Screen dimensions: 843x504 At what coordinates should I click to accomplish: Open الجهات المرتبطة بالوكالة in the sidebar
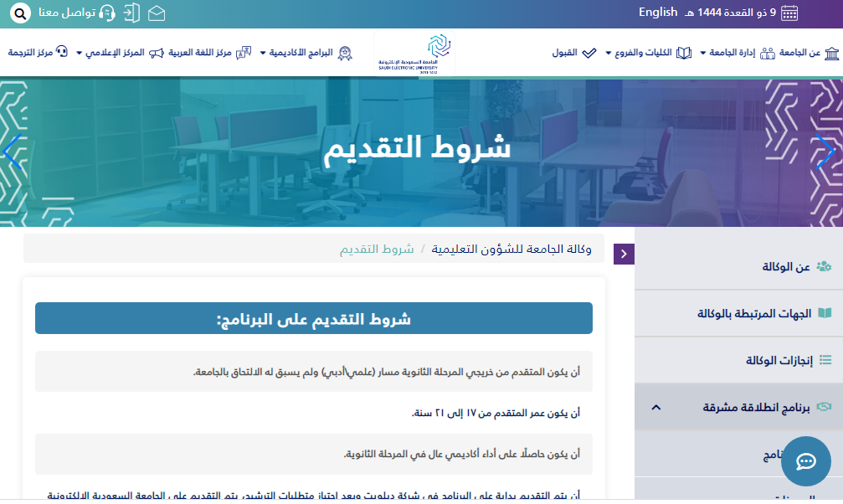[754, 314]
